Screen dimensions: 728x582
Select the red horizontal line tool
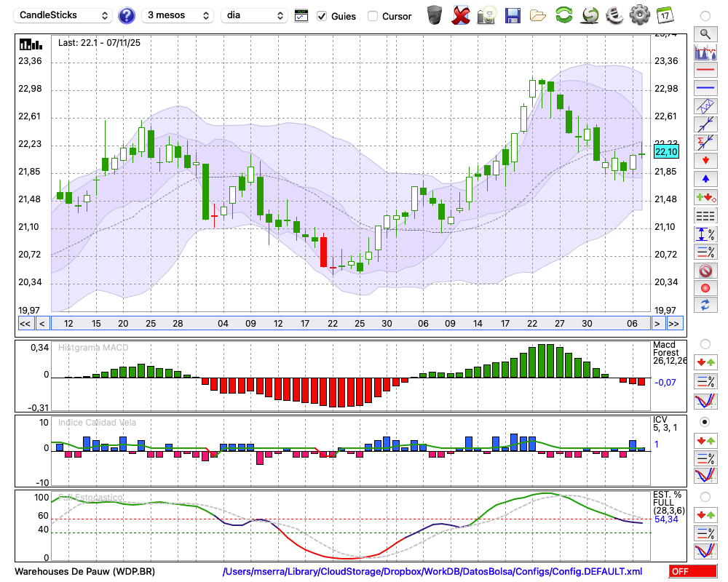[x=705, y=71]
